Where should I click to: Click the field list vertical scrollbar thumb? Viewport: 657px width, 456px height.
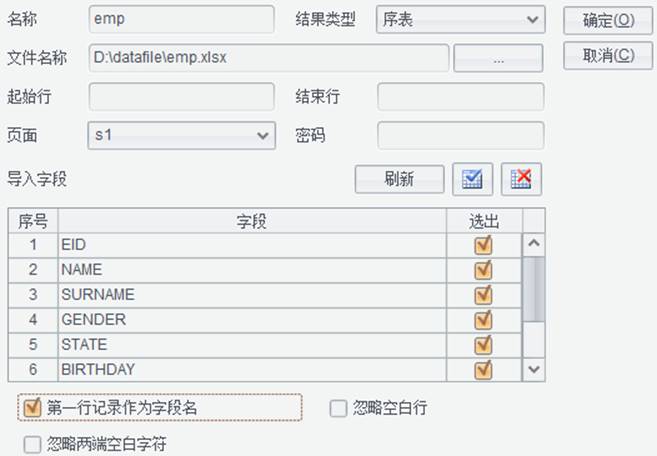pos(534,290)
